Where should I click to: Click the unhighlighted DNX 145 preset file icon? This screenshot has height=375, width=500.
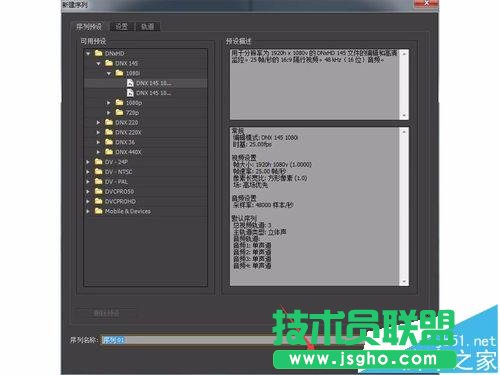click(130, 93)
